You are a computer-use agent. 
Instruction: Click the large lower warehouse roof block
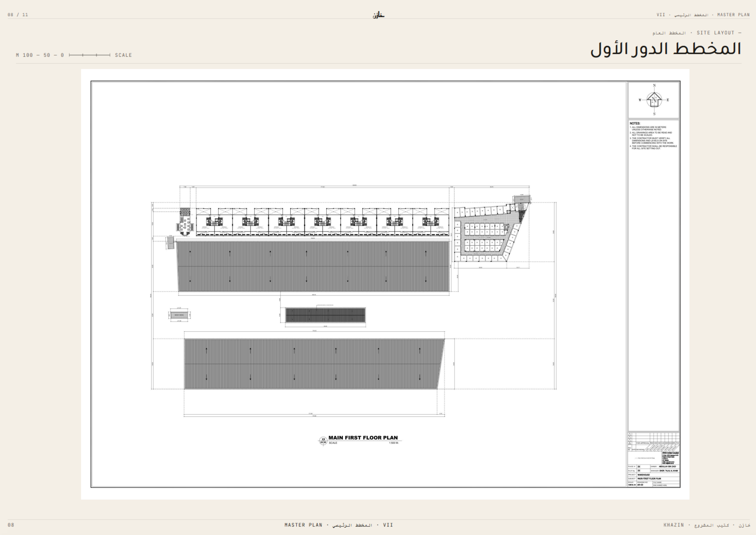click(x=314, y=364)
